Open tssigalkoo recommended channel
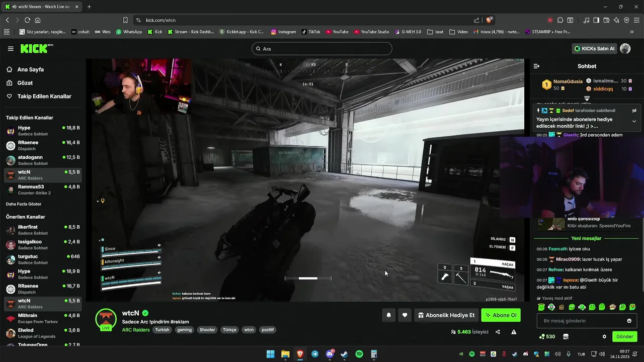 (x=43, y=244)
